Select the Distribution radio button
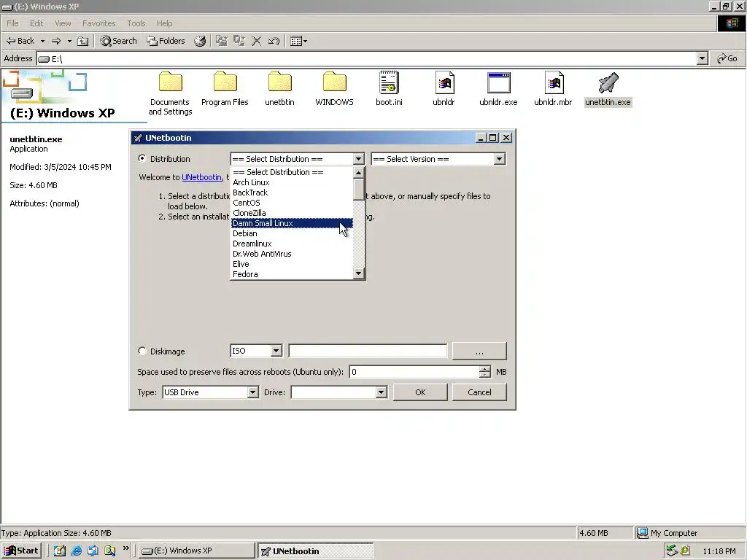 point(142,158)
